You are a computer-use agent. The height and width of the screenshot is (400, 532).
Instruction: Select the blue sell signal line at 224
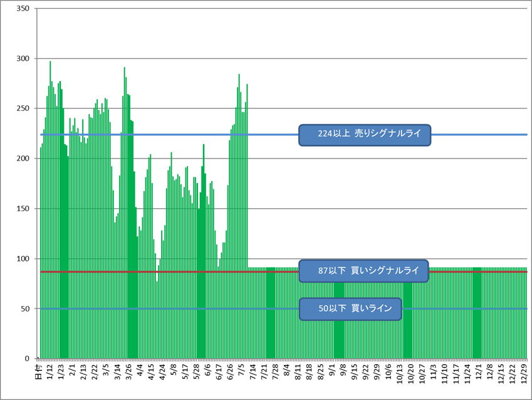pyautogui.click(x=476, y=134)
